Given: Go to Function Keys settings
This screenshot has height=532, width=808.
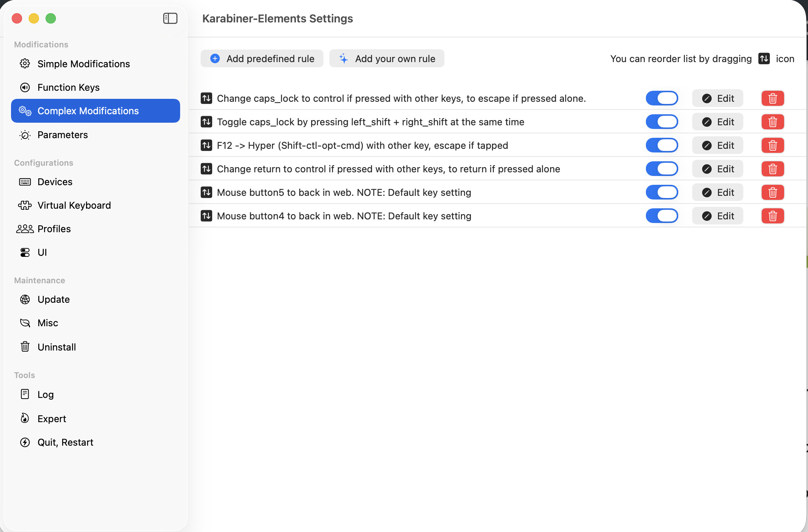Looking at the screenshot, I should (x=68, y=87).
